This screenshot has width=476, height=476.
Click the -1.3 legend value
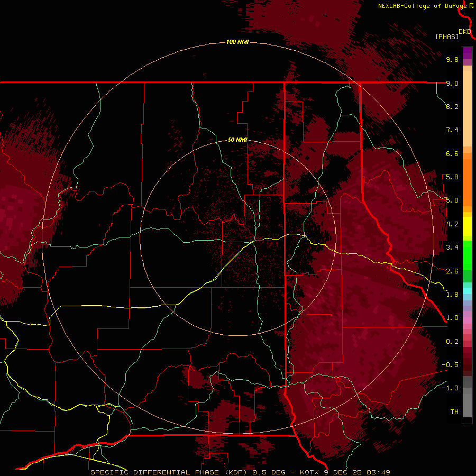point(450,388)
